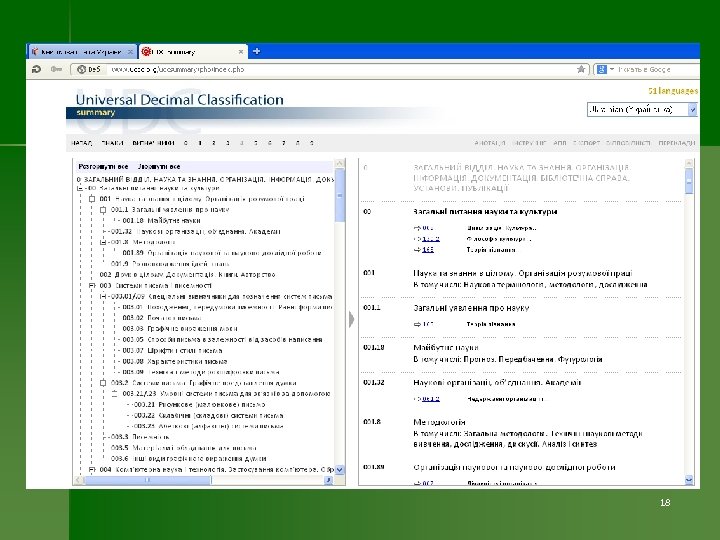The width and height of the screenshot is (720, 540).
Task: Click the tree panel horizontal scrollbar thumb
Action: (147, 480)
